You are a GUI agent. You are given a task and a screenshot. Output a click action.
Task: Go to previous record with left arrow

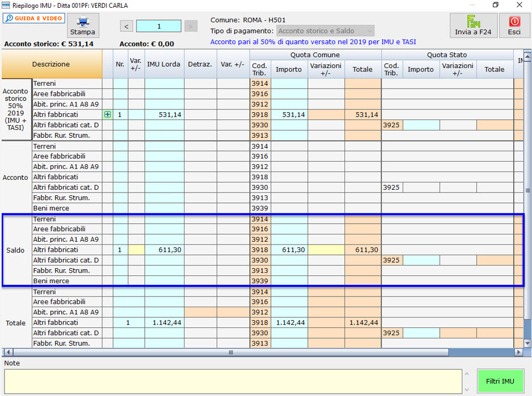(127, 26)
